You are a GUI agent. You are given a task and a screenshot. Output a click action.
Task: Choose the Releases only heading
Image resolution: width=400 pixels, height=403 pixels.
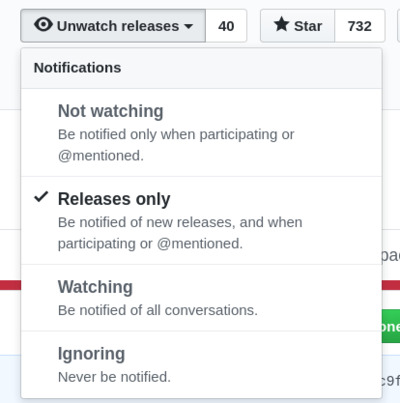pyautogui.click(x=114, y=199)
